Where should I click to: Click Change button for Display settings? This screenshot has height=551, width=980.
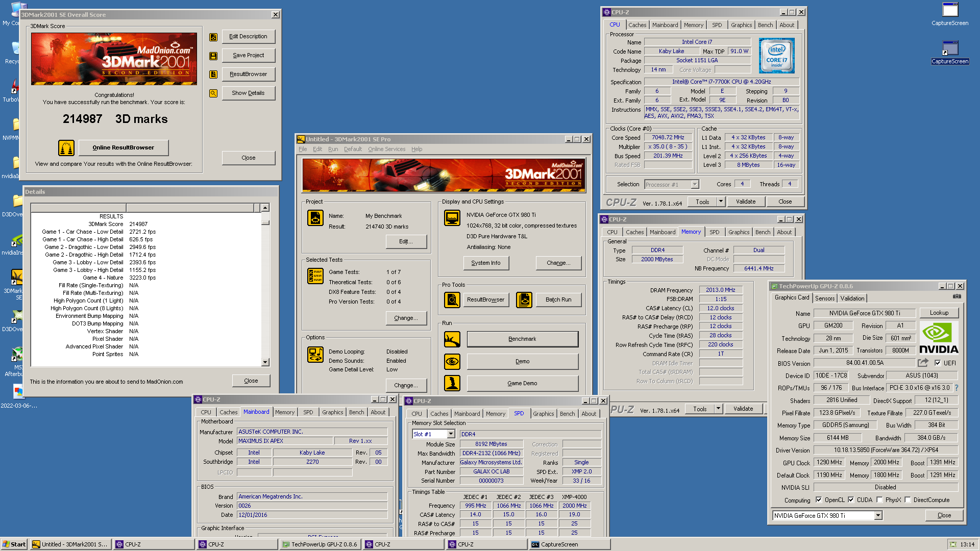(558, 263)
